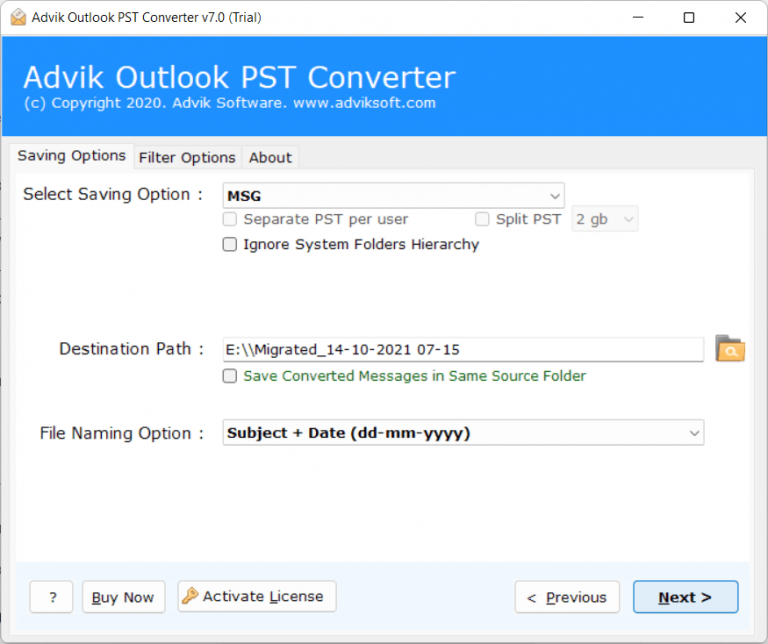Switch to the Filter Options tab
768x644 pixels.
[x=187, y=157]
